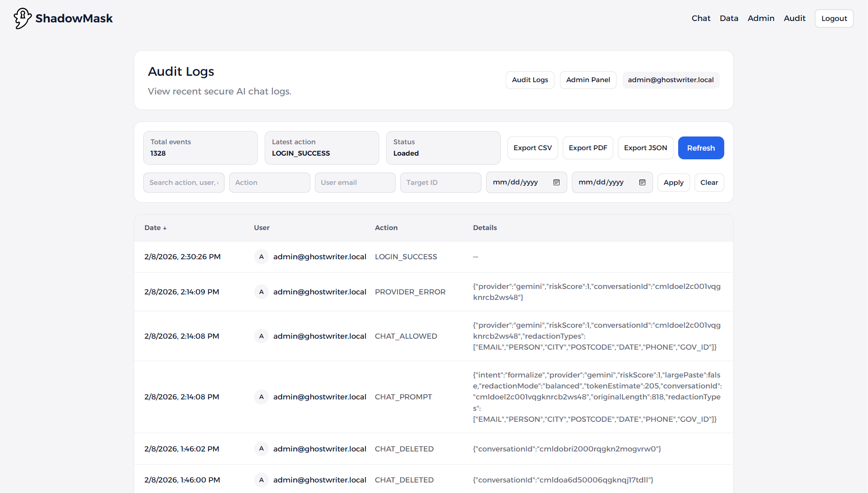
Task: Export logs as PDF
Action: (x=588, y=148)
